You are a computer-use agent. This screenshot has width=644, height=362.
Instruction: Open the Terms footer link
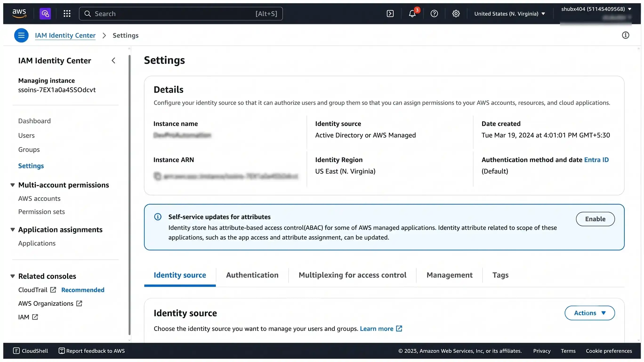point(568,351)
